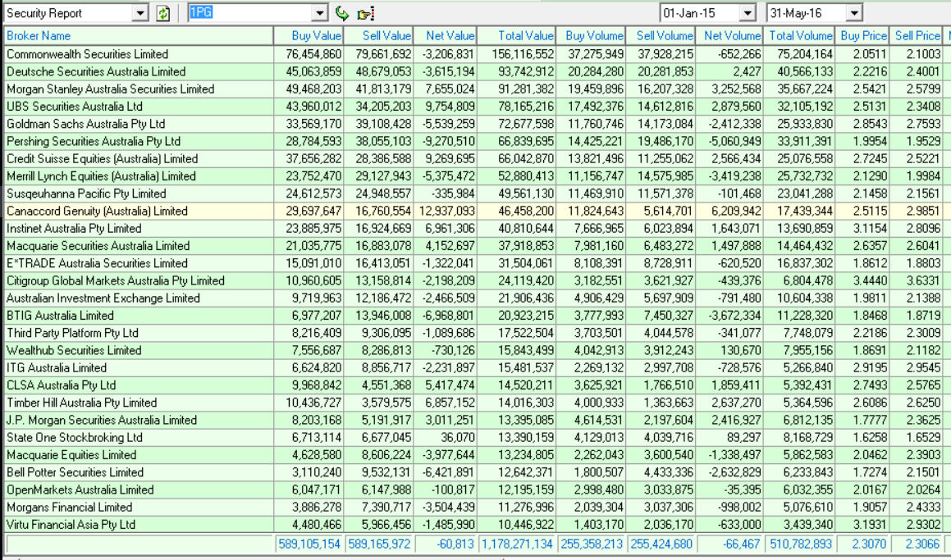
Task: Click into the 1PG security code field
Action: coord(250,13)
